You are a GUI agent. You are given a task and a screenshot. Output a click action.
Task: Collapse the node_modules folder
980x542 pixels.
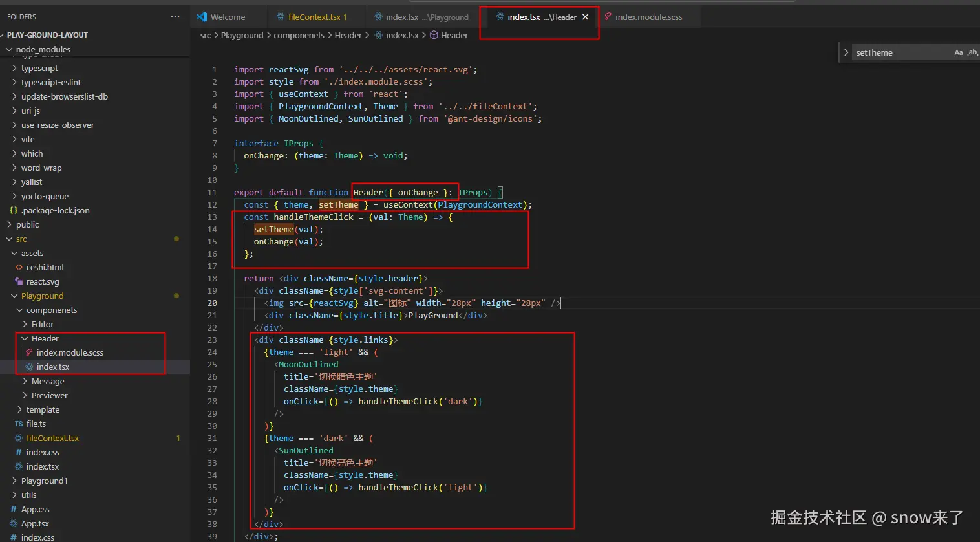(43, 49)
